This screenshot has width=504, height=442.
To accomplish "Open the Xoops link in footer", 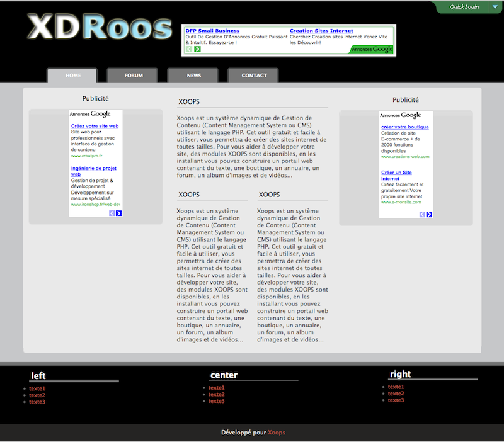I will pyautogui.click(x=277, y=433).
